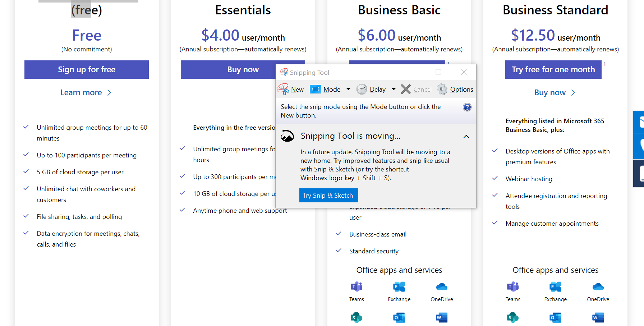Minimize the Snipping Tool window
The width and height of the screenshot is (644, 326).
click(413, 72)
